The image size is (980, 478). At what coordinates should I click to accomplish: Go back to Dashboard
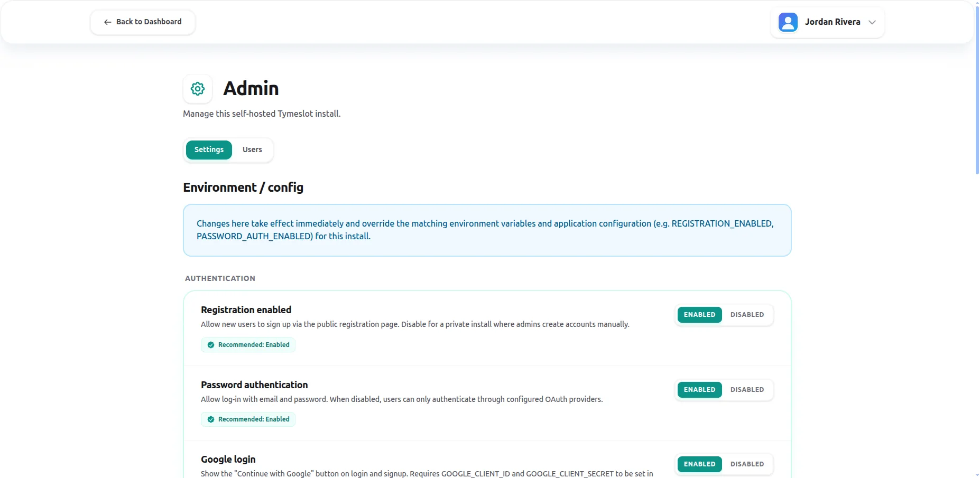143,22
